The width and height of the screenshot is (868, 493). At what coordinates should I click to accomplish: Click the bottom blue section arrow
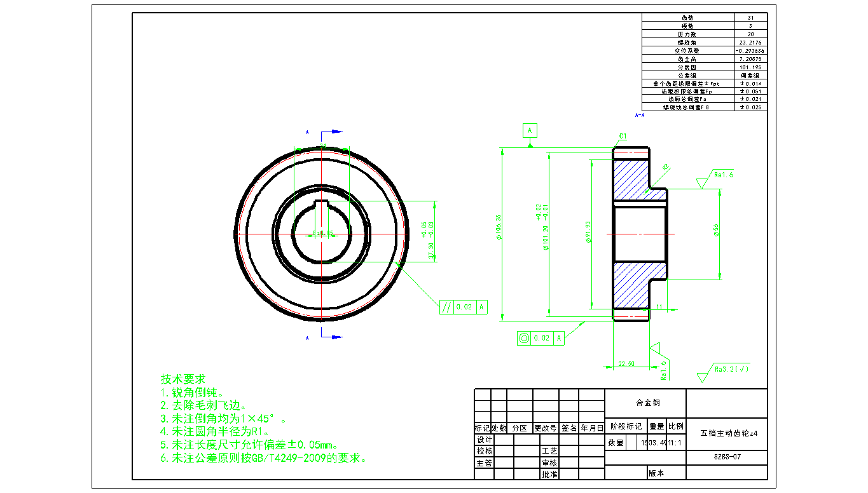[x=333, y=336]
